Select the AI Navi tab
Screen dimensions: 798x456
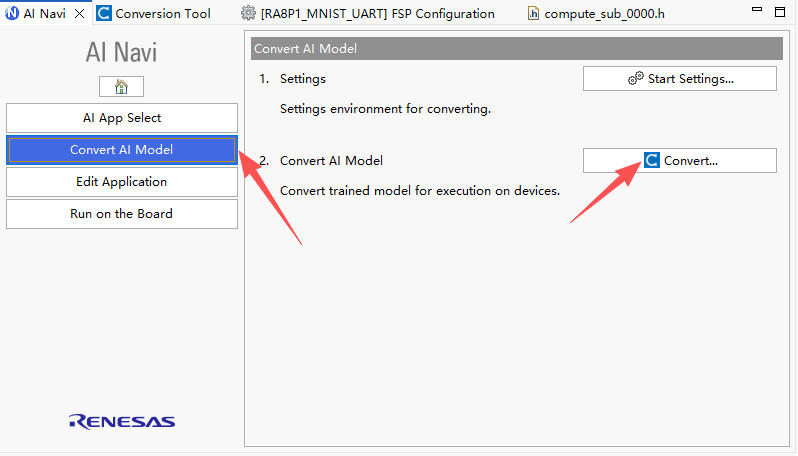[44, 13]
